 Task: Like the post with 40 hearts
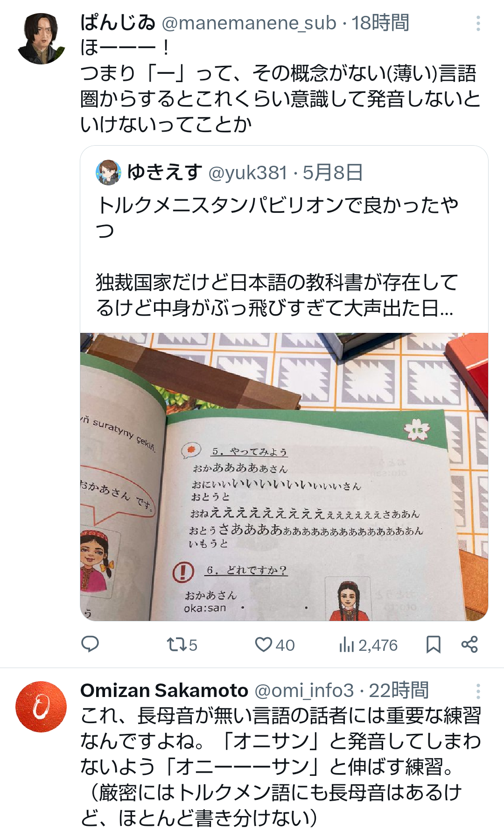pos(274,645)
